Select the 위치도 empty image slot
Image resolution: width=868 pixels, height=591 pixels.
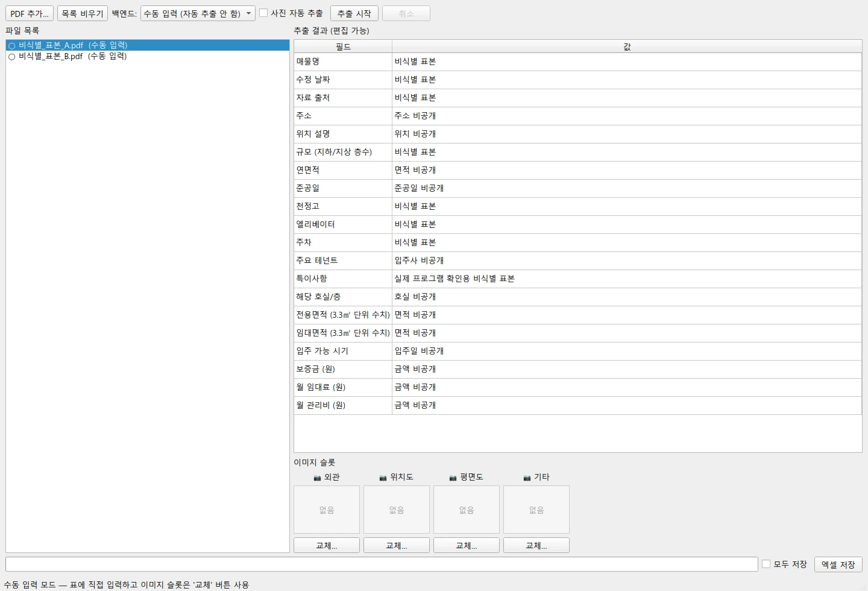coord(397,510)
